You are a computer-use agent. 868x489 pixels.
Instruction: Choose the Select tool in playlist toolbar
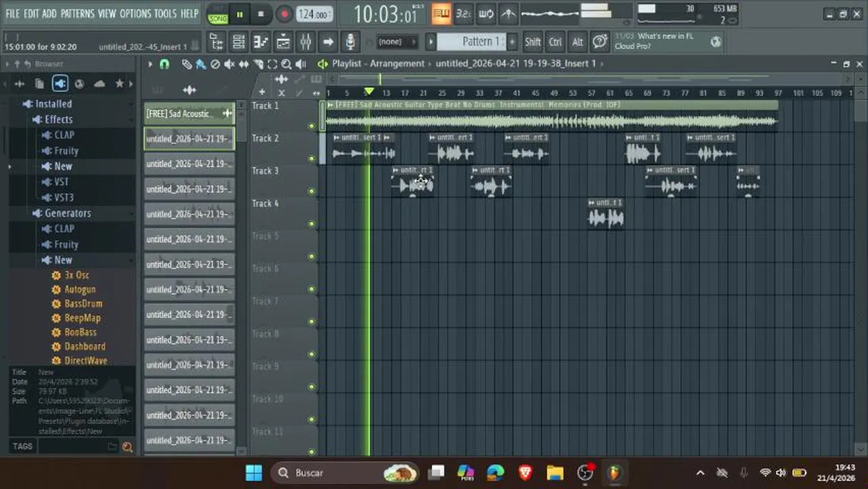point(272,64)
